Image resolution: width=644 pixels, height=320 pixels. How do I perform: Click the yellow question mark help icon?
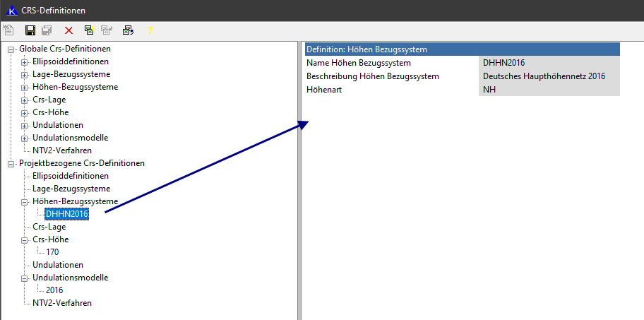coord(150,30)
